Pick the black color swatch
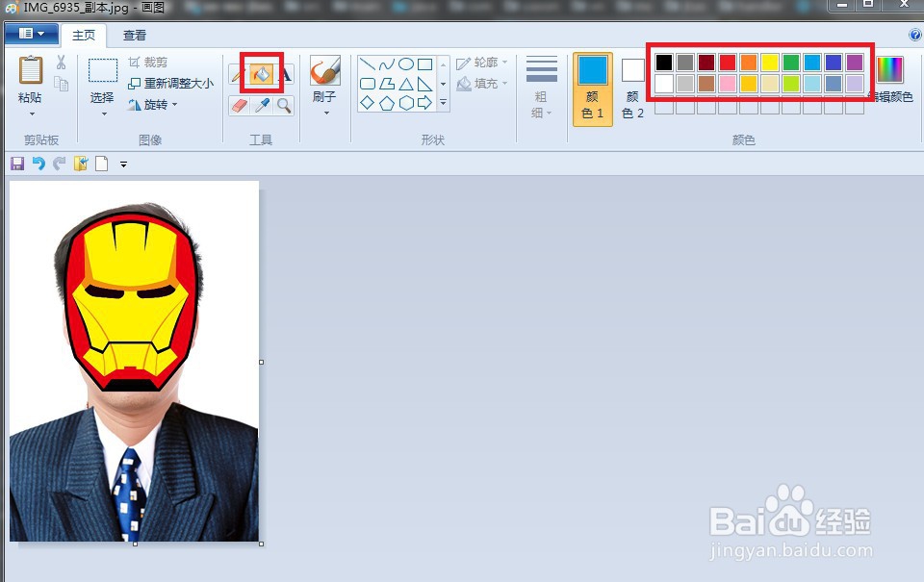924x582 pixels. (x=664, y=62)
